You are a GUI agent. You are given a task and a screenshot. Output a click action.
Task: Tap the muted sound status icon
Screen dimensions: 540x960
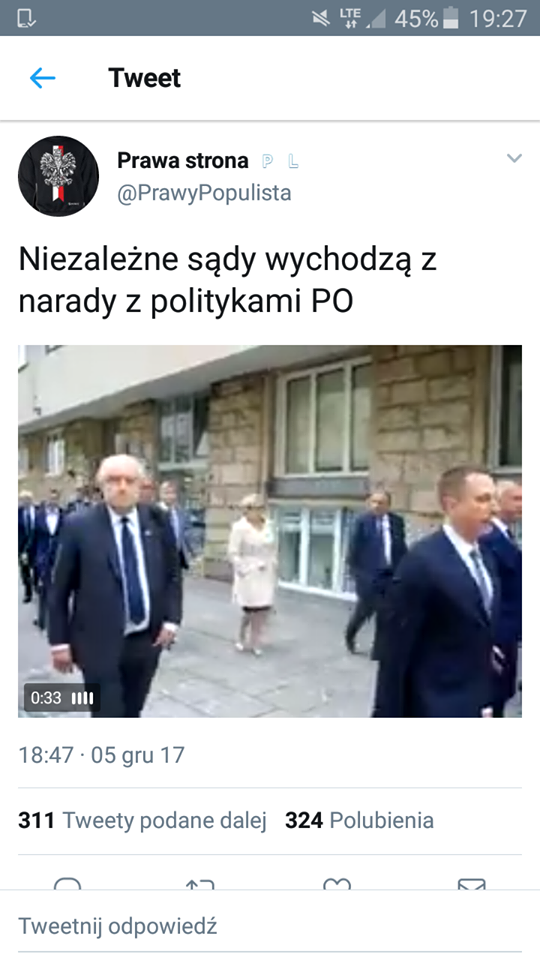click(x=321, y=18)
